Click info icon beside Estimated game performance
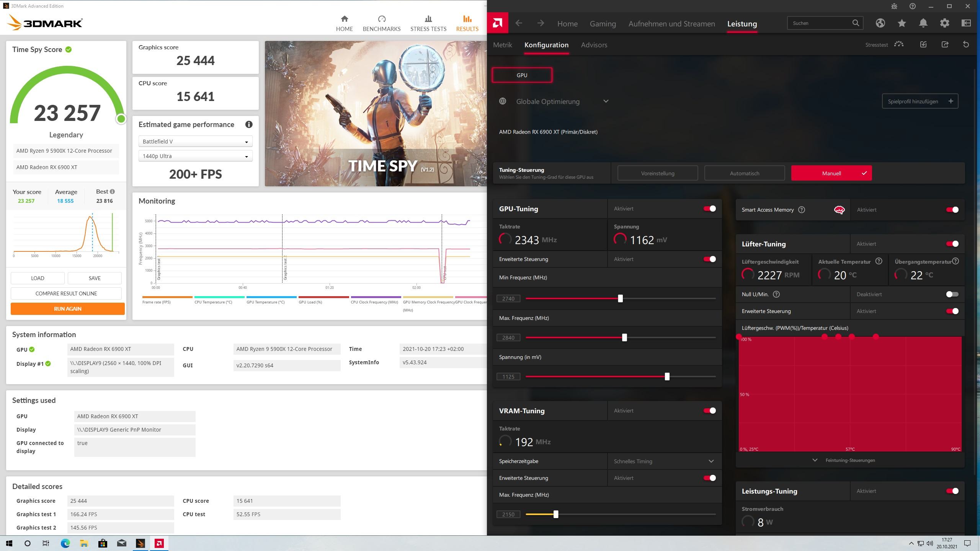The width and height of the screenshot is (980, 551). tap(249, 124)
